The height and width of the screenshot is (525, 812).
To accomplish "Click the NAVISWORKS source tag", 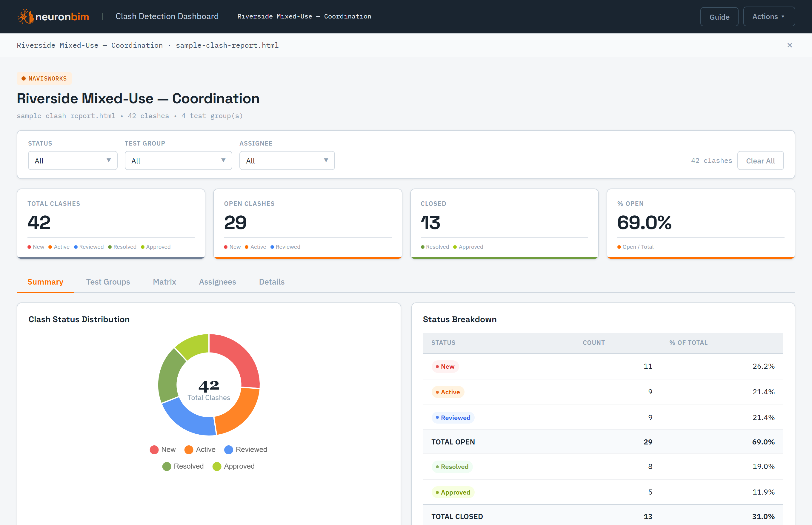I will [x=44, y=78].
